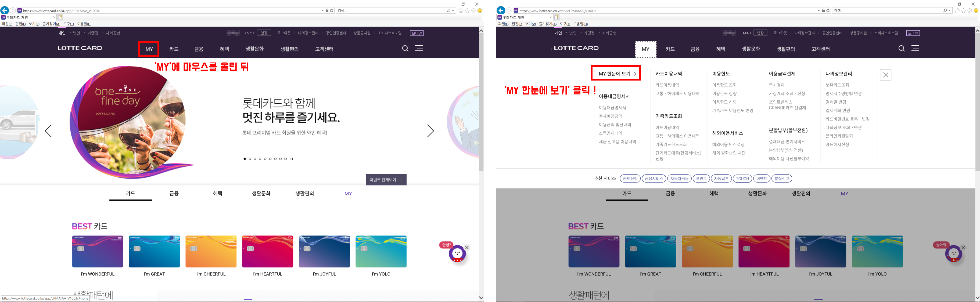Open the chatbot mascot in right window
Image resolution: width=980 pixels, height=302 pixels.
click(953, 254)
